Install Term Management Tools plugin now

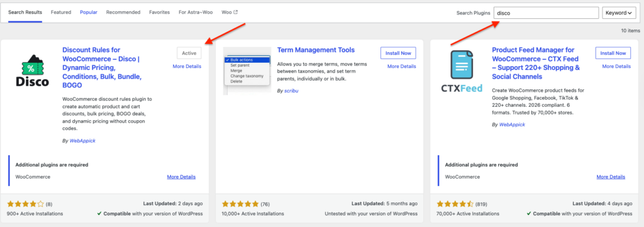398,53
